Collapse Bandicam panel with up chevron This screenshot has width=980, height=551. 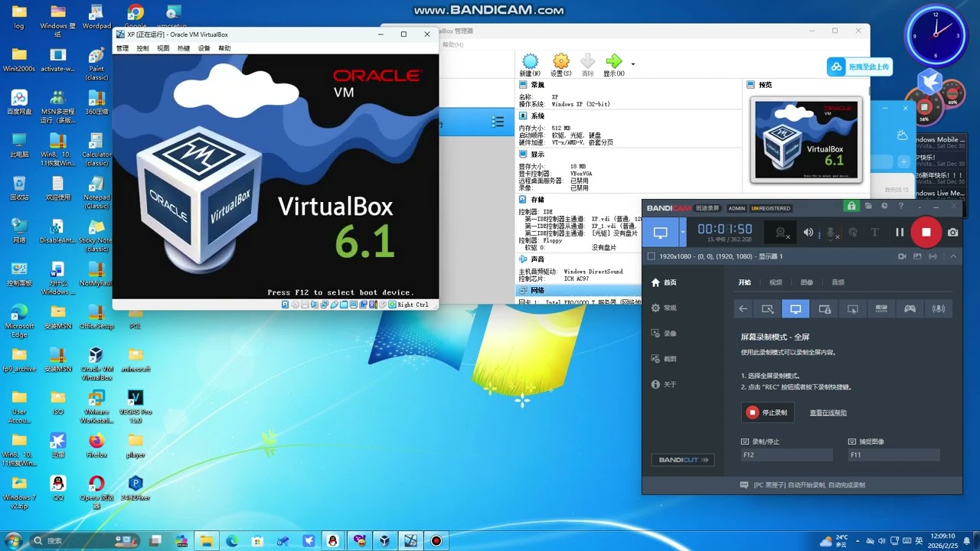953,256
